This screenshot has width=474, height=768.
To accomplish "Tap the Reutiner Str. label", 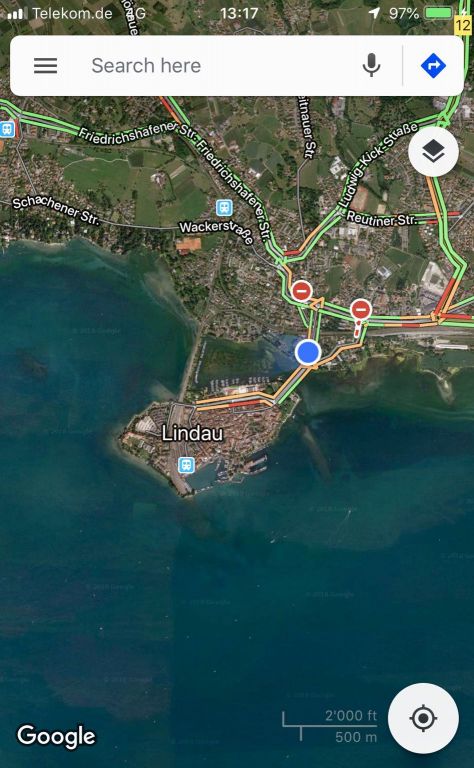I will (381, 218).
